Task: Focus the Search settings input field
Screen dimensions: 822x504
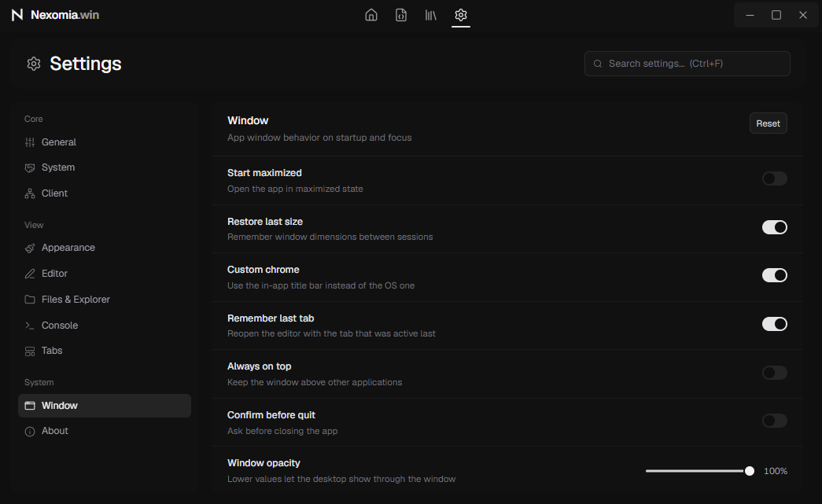Action: click(687, 64)
